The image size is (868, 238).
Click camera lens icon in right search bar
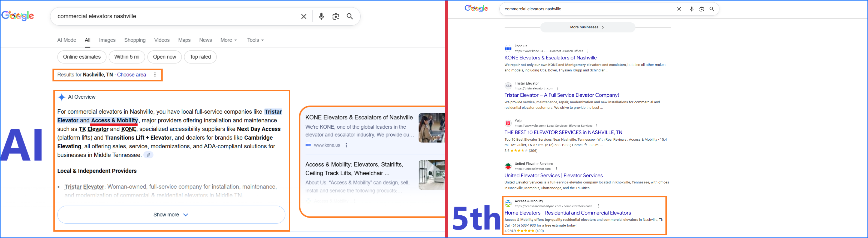[x=701, y=9]
